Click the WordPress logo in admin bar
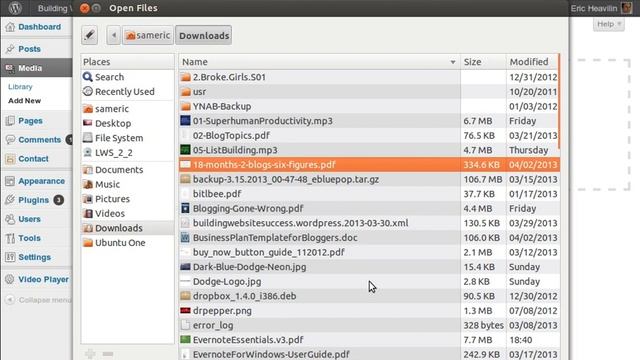Viewport: 640px width, 360px height. coord(15,8)
